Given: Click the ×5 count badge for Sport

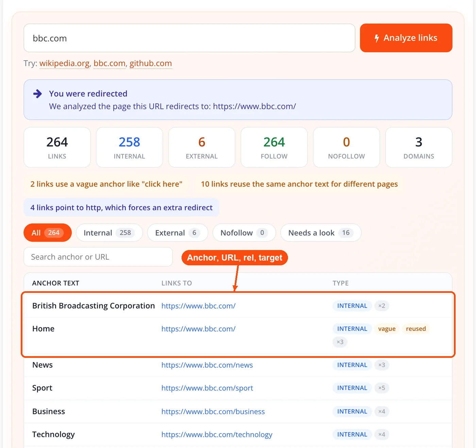Looking at the screenshot, I should point(382,388).
